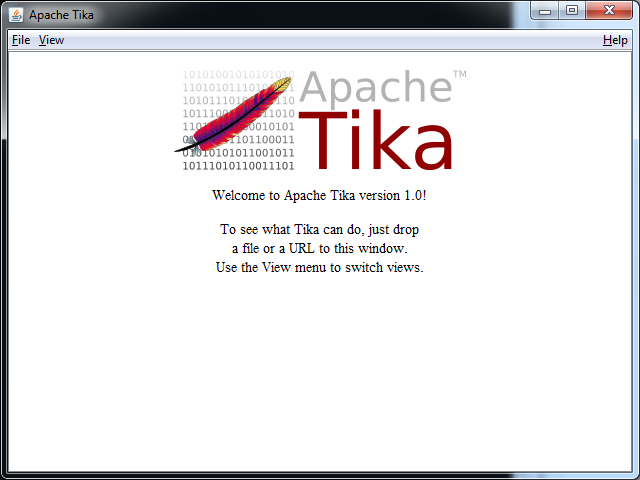Click 'a file or a URL to this window.' line

(x=320, y=249)
